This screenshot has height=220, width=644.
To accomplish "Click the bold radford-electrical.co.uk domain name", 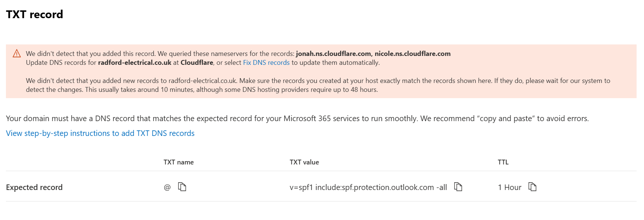I will tap(135, 63).
